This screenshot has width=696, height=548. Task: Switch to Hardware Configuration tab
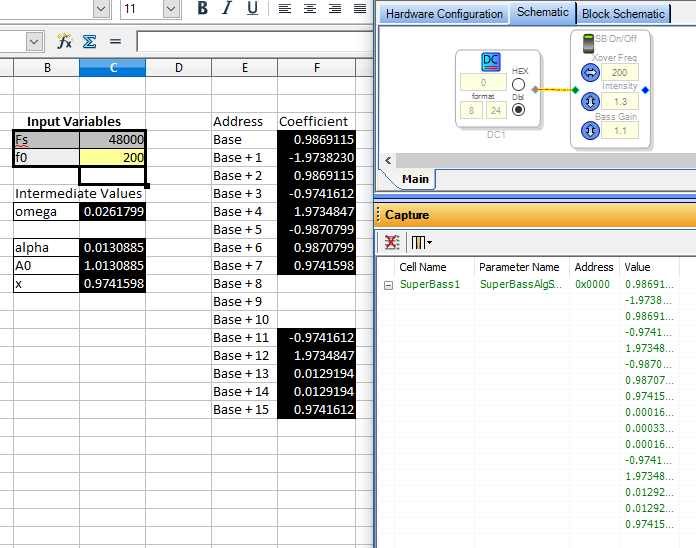click(444, 14)
